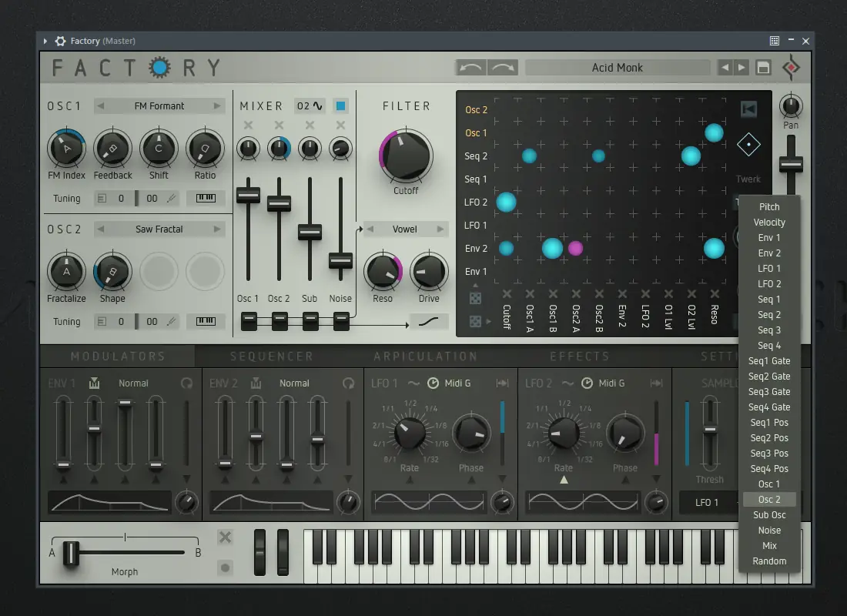Click the ENV 2 retrigger loop icon

348,383
